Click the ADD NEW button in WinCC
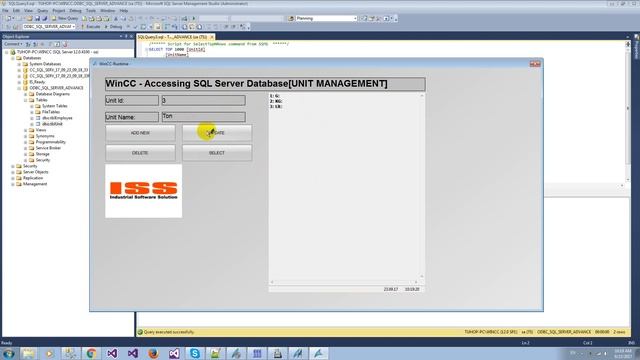 click(x=140, y=133)
